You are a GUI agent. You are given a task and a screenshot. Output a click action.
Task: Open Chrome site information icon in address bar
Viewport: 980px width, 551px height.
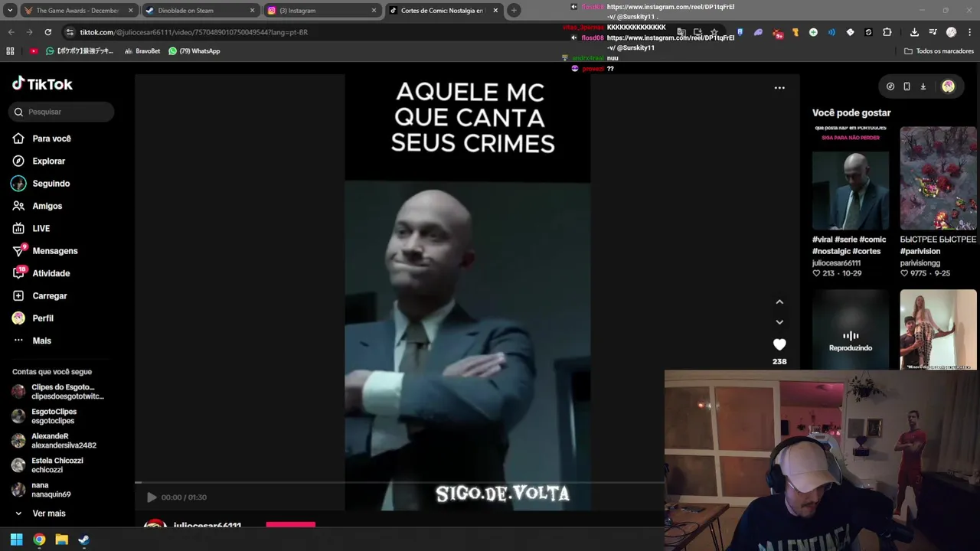click(x=70, y=32)
